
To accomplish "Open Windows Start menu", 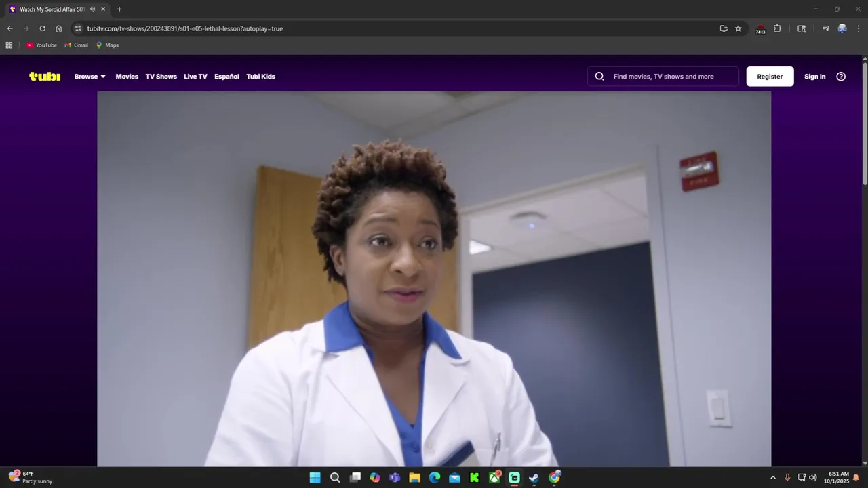I will coord(315,478).
